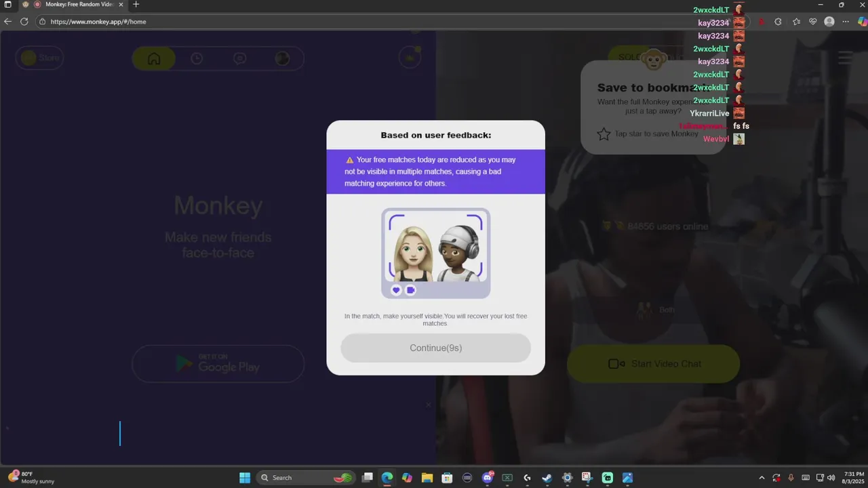This screenshot has height=488, width=868.
Task: Open the Store button with coin icon
Action: click(x=40, y=58)
